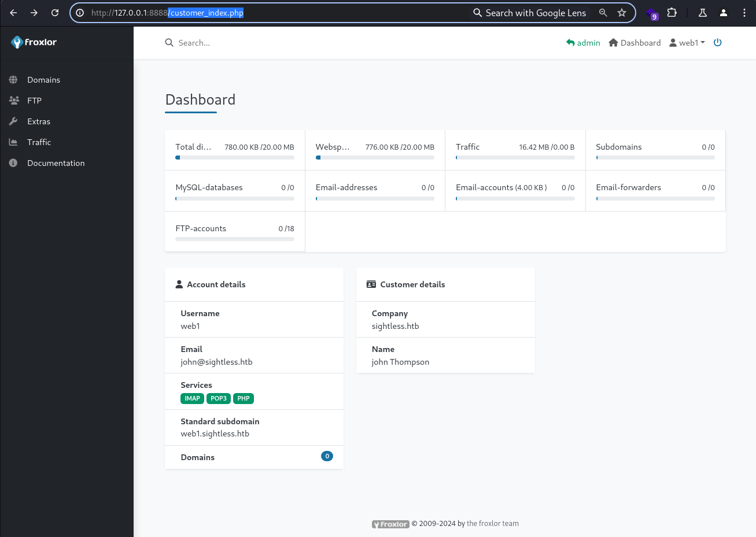
Task: Click the FTP-accounts progress bar
Action: click(x=235, y=239)
